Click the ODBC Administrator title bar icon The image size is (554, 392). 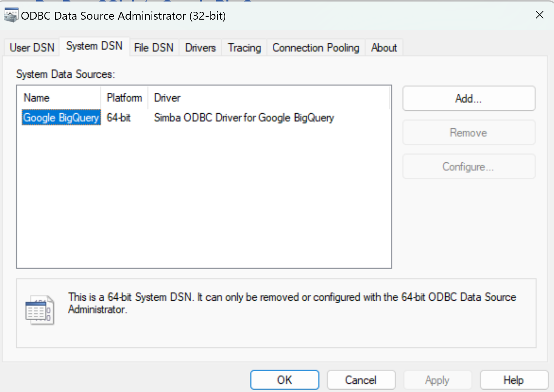click(11, 15)
